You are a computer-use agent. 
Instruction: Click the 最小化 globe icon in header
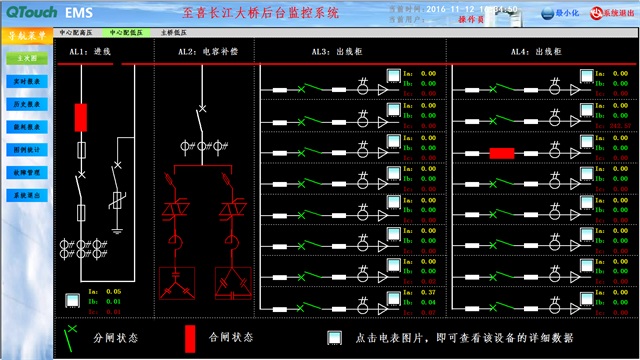click(x=547, y=13)
